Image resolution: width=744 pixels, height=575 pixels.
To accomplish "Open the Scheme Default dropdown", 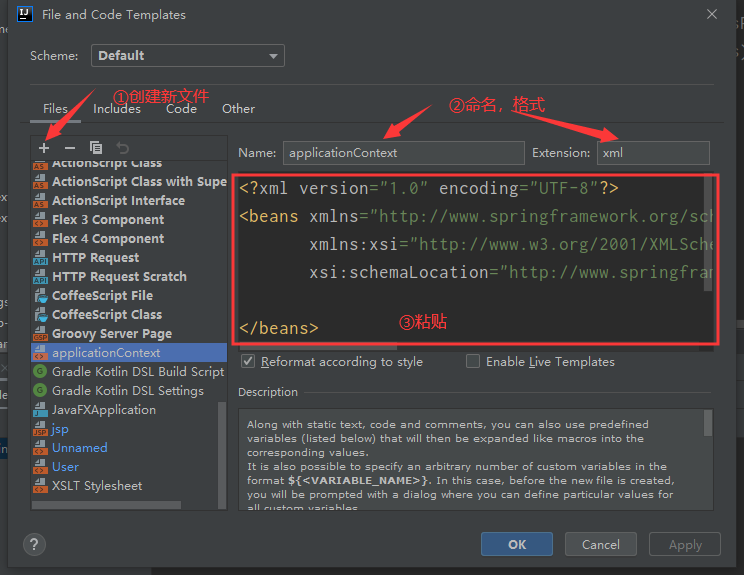I will pyautogui.click(x=188, y=56).
